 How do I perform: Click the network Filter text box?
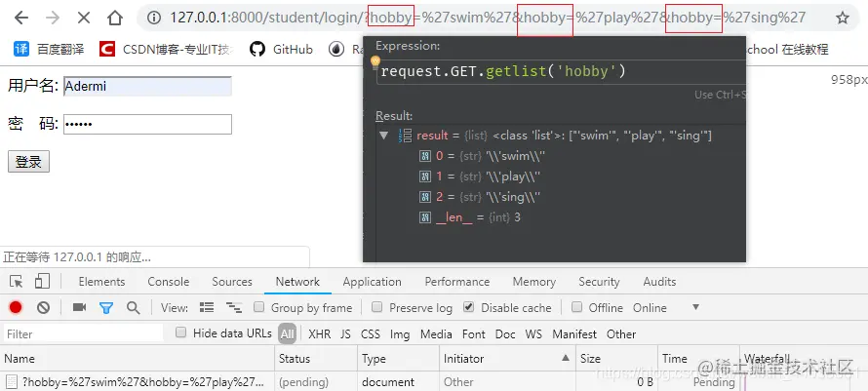tap(84, 333)
